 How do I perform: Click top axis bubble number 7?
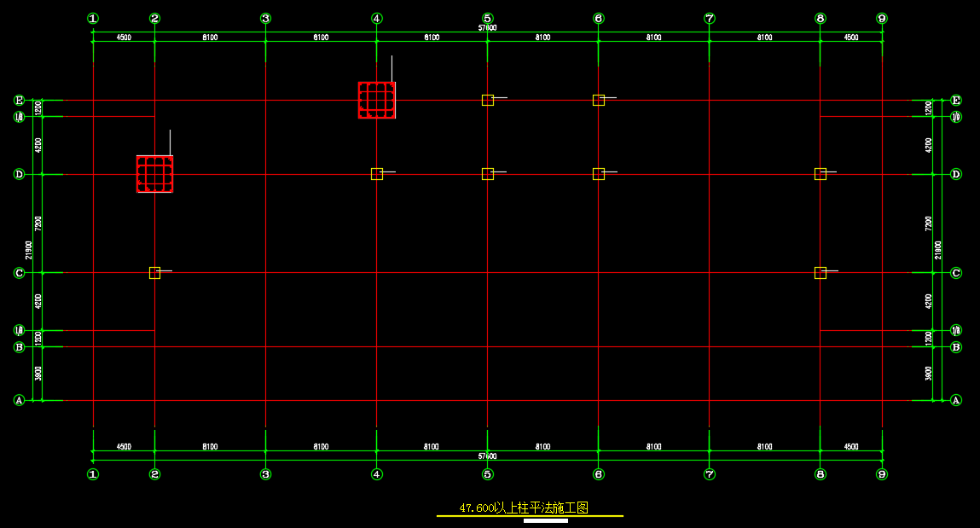coord(709,18)
